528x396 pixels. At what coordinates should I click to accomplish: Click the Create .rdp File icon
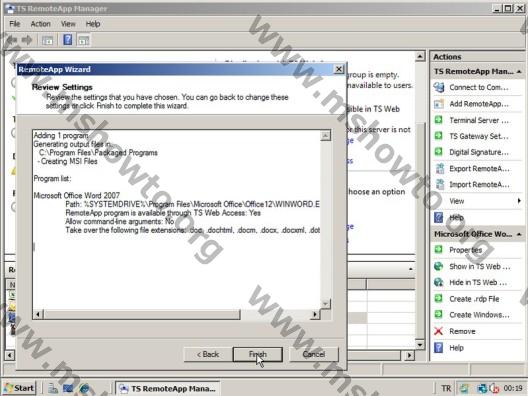click(438, 298)
